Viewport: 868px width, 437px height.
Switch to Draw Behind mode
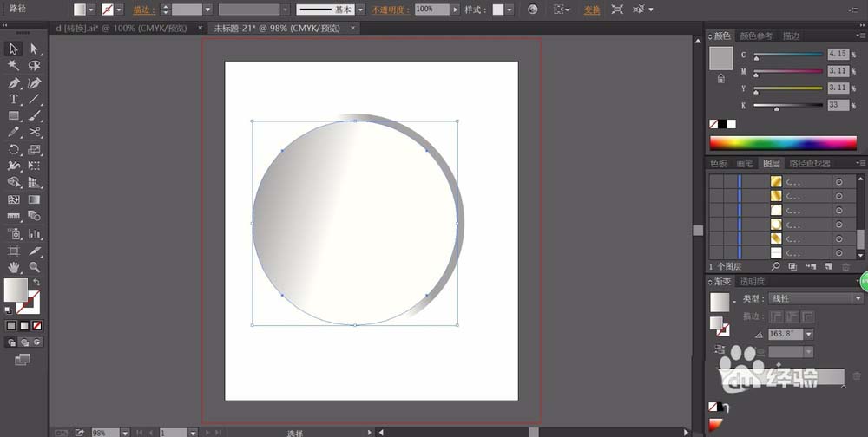click(24, 342)
